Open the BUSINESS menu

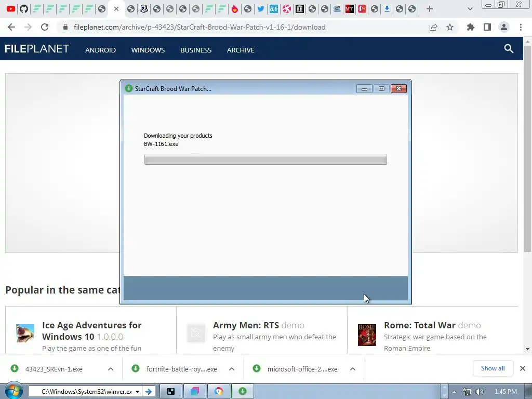tap(196, 50)
